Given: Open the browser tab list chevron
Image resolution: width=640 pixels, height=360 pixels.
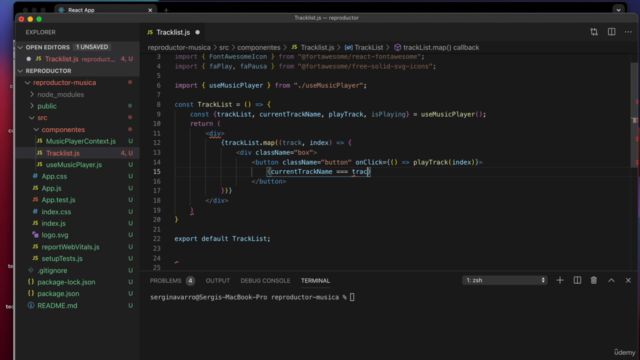Looking at the screenshot, I should pos(619,10).
